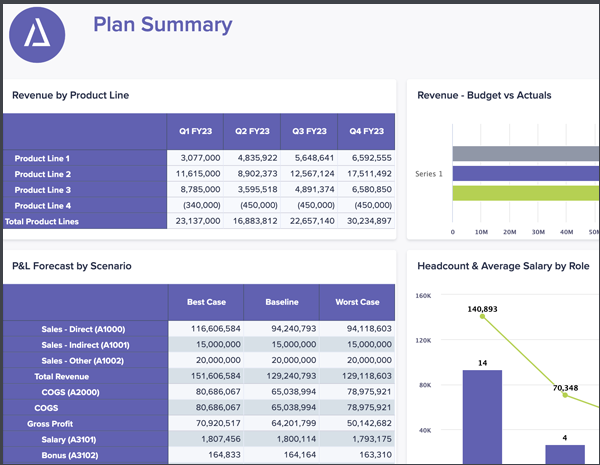Click cell value 50,142,682
Viewport: 600px width, 465px height.
coord(369,423)
